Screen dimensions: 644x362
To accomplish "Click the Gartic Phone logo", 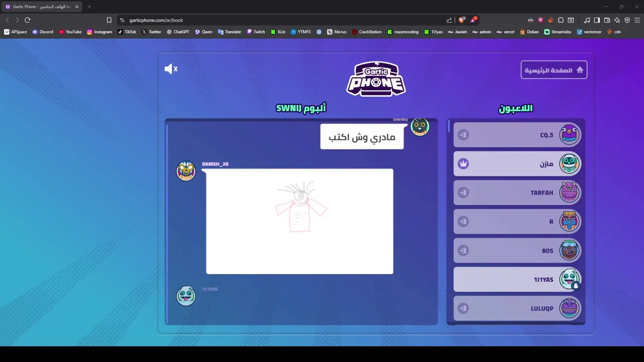I will click(x=376, y=78).
